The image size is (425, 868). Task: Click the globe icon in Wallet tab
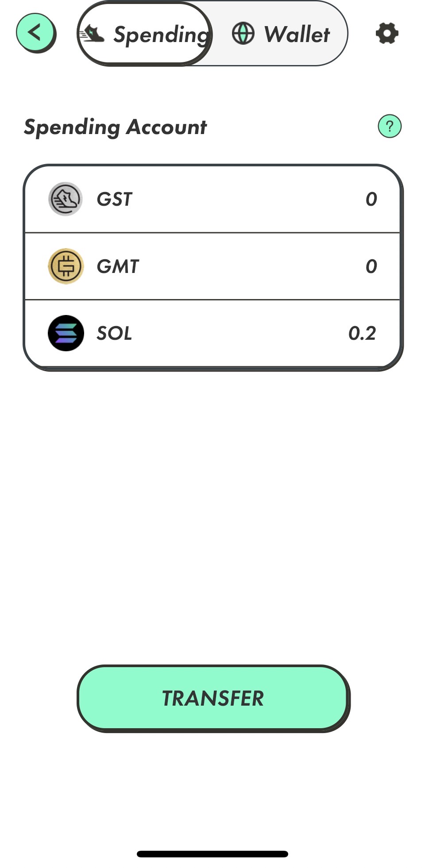(243, 34)
